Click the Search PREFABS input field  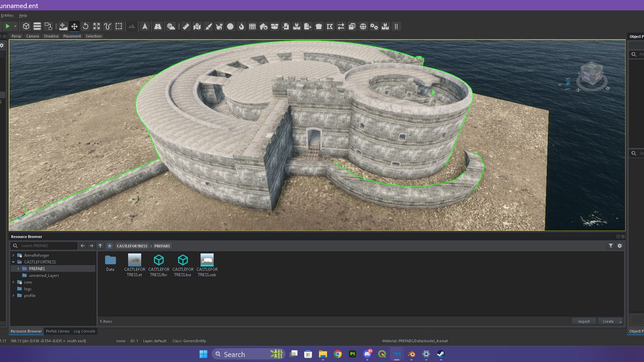coord(48,246)
